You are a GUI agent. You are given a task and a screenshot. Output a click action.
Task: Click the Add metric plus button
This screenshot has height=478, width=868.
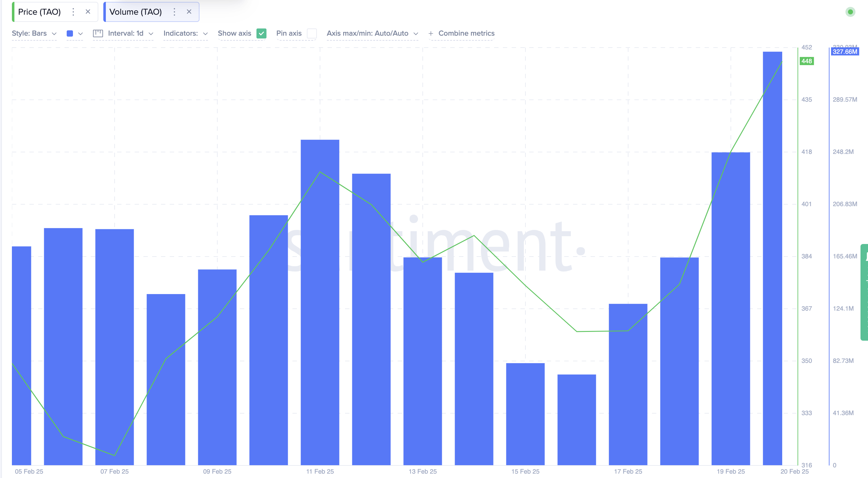tap(431, 33)
